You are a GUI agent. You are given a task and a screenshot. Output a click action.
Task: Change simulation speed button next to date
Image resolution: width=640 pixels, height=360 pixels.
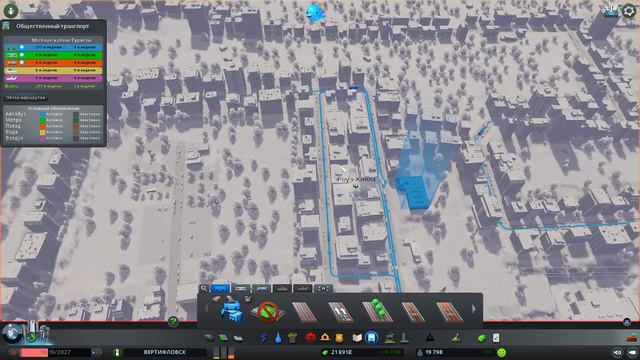(x=97, y=352)
